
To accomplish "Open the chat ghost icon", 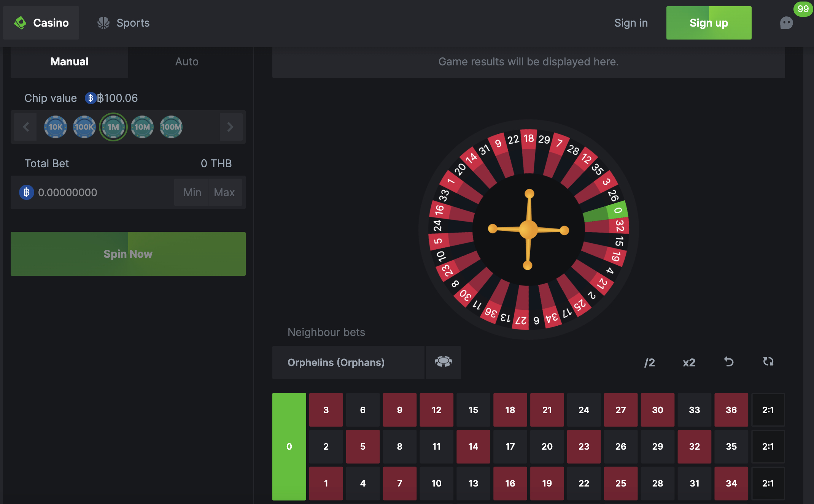I will pyautogui.click(x=786, y=23).
